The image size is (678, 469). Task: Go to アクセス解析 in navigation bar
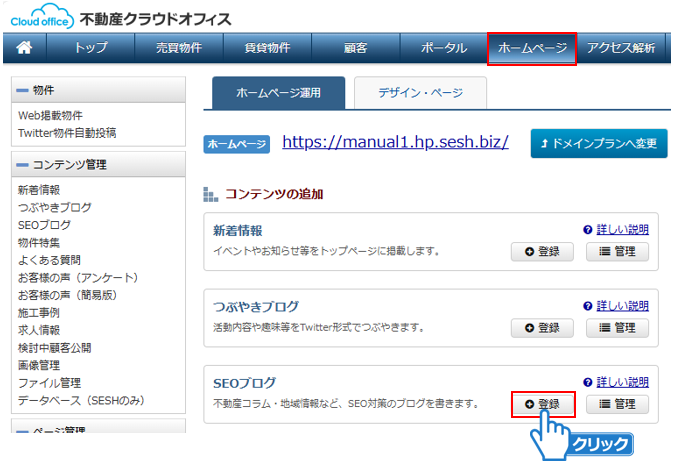click(x=621, y=48)
